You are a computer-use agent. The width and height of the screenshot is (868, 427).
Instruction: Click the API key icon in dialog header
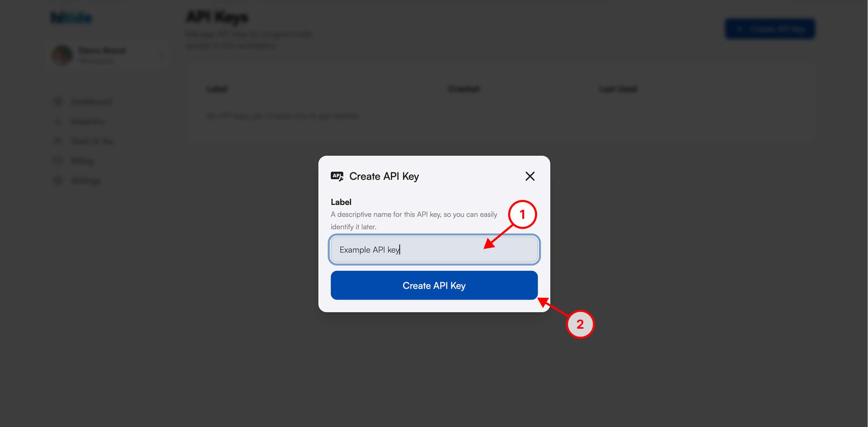[337, 176]
